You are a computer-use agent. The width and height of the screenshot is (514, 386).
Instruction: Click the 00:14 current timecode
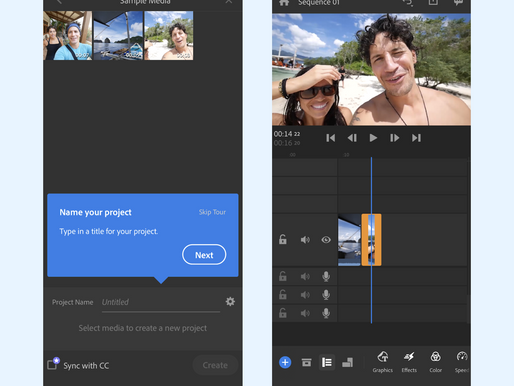(x=287, y=134)
